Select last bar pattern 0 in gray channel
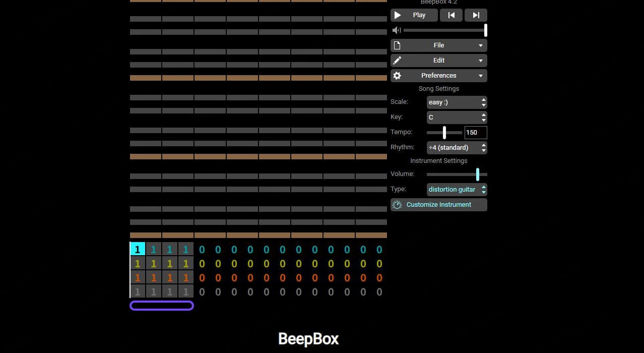The image size is (644, 353). [379, 291]
